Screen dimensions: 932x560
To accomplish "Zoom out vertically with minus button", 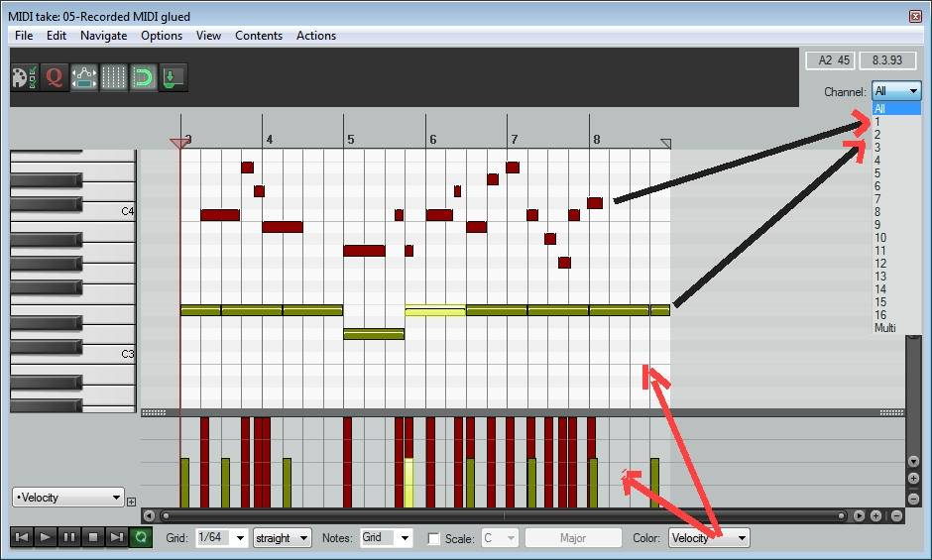I will (913, 499).
